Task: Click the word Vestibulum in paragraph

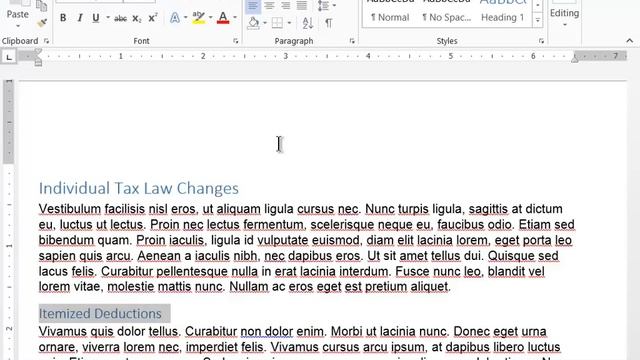Action: [x=70, y=209]
